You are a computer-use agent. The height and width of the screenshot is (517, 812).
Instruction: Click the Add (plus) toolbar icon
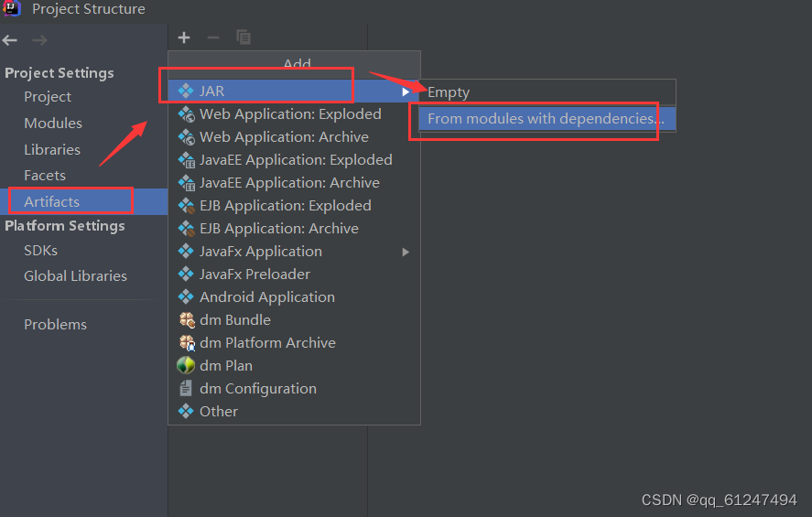(184, 38)
